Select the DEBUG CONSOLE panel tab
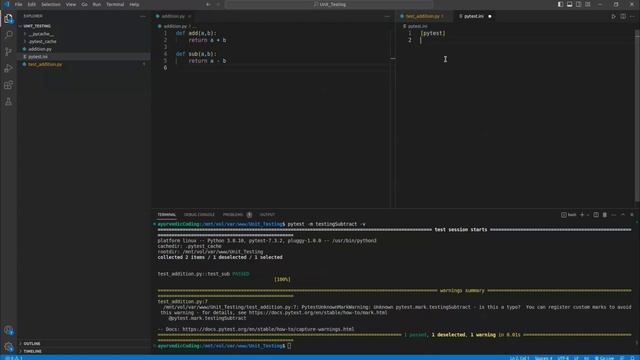This screenshot has width=640, height=360. coord(199,215)
